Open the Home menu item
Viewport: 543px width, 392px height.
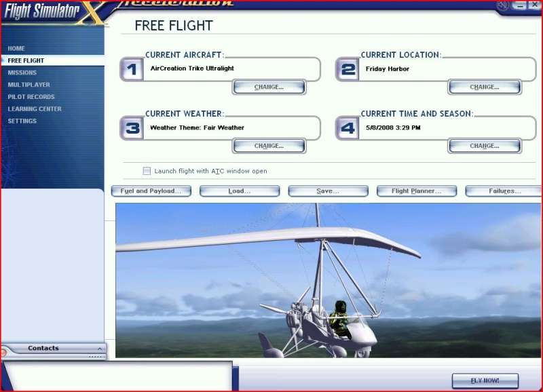coord(16,48)
